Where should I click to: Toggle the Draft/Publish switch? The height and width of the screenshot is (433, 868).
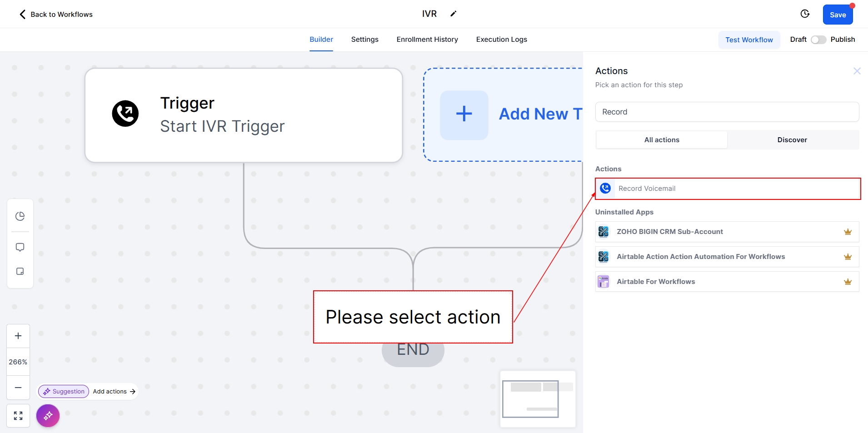coord(818,40)
